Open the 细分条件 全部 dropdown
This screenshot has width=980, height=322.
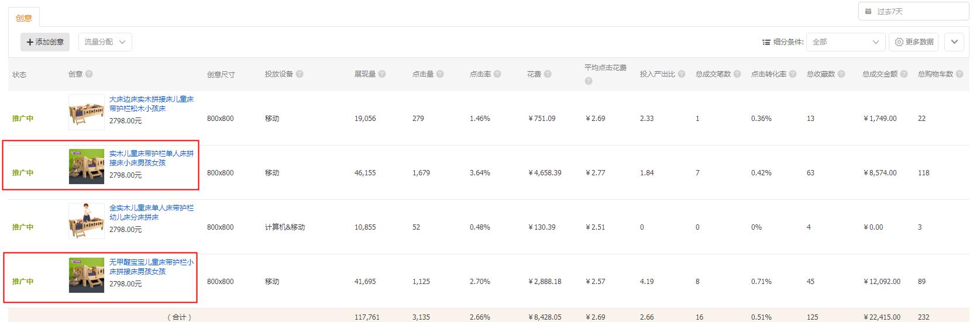pos(846,42)
